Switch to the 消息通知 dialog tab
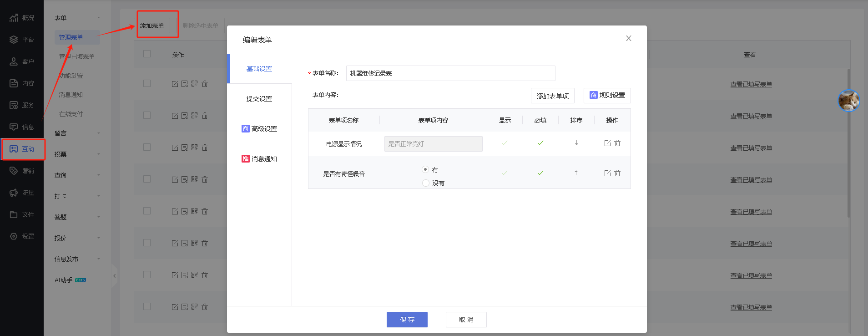Viewport: 868px width, 336px height. pos(259,159)
